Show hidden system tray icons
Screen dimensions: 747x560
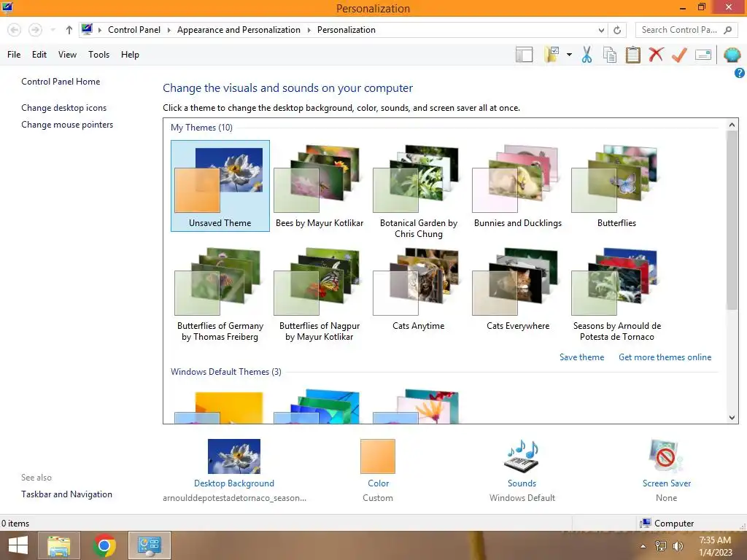[x=643, y=546]
